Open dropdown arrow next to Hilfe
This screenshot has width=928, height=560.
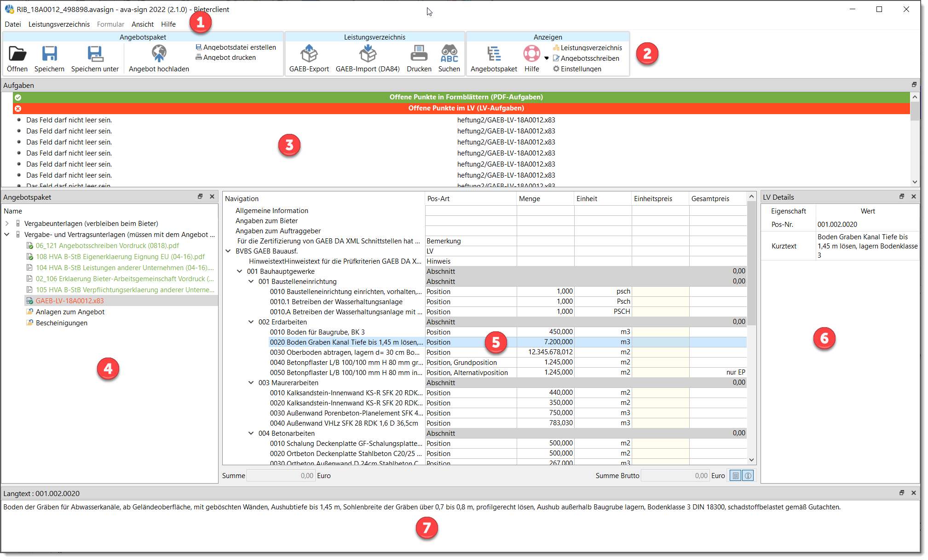coord(547,58)
